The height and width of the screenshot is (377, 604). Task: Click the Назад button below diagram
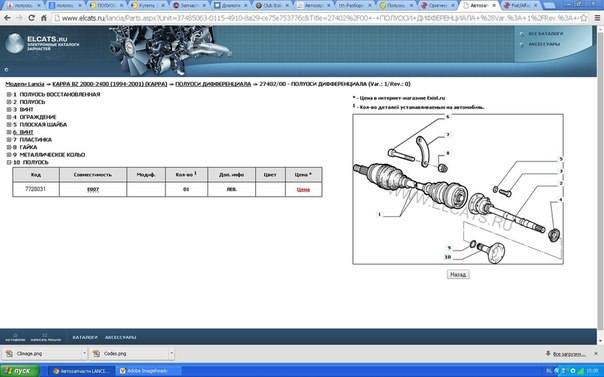458,275
